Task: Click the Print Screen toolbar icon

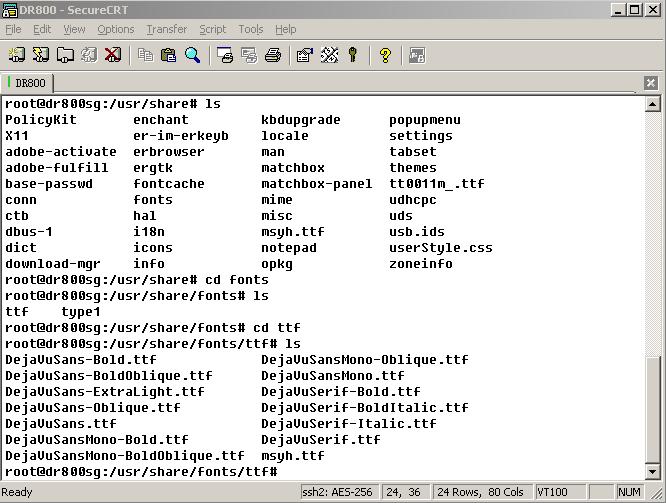Action: [225, 55]
